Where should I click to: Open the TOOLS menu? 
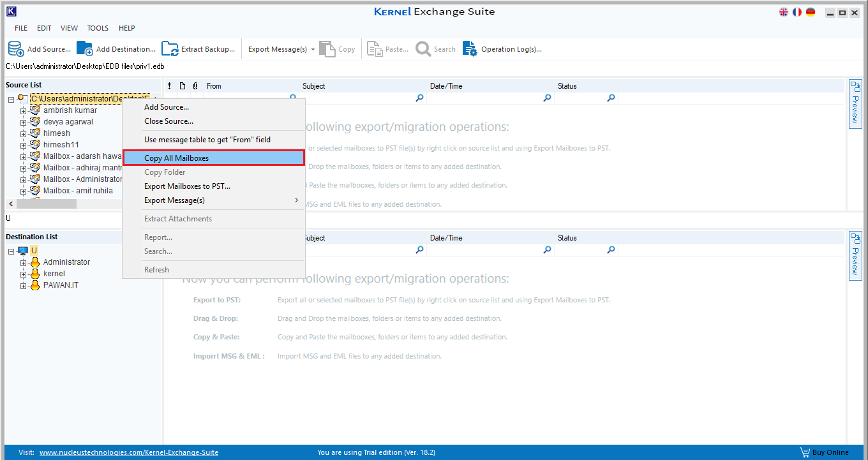(98, 28)
